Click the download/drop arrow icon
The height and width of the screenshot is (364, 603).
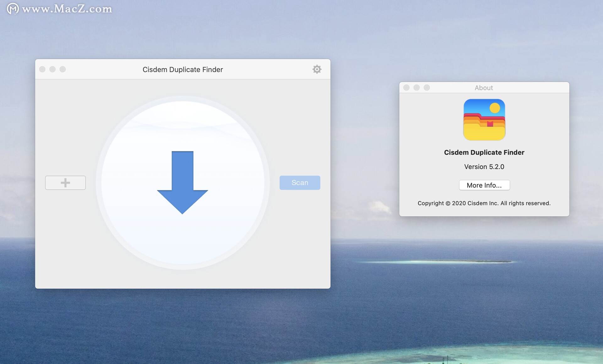(182, 182)
